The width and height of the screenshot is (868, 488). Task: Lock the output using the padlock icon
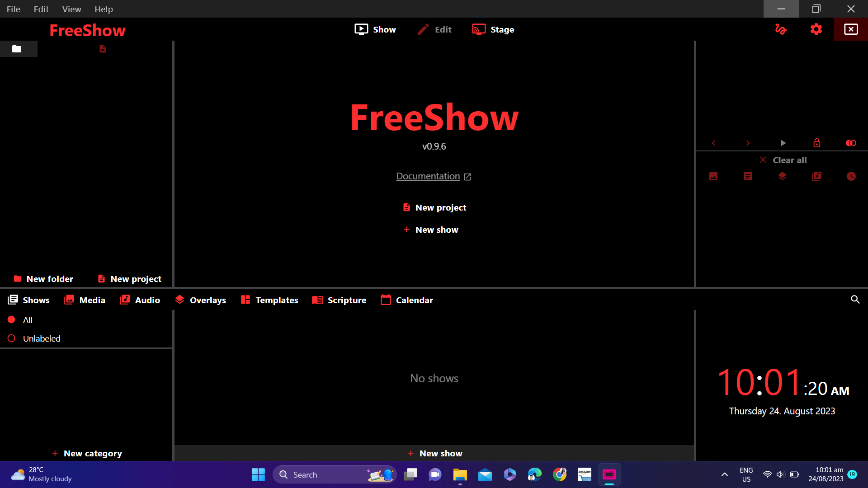[x=816, y=143]
